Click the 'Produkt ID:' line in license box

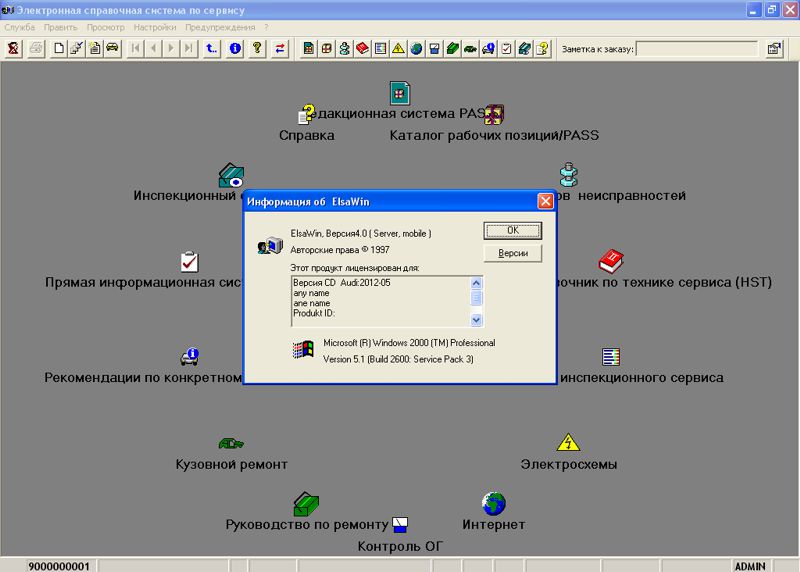click(x=314, y=313)
